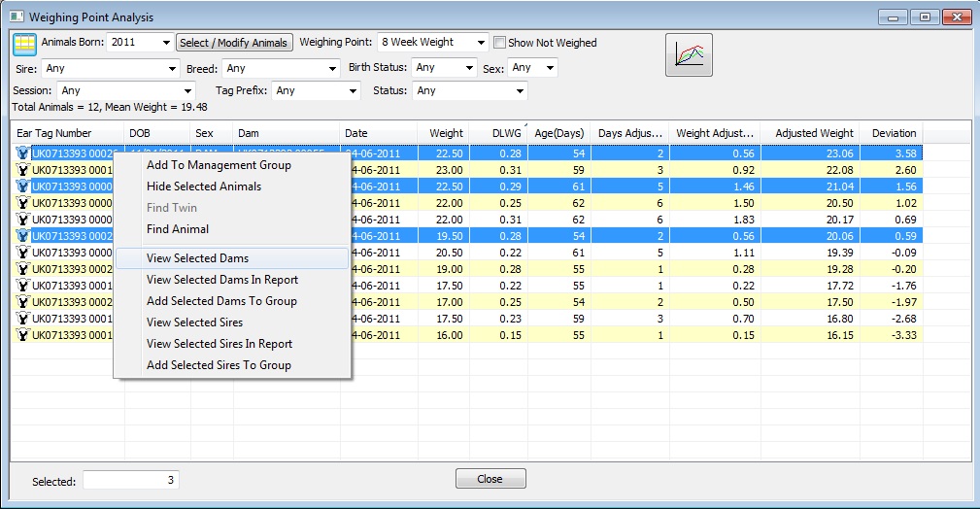Open the weight graph chart icon

click(x=689, y=55)
